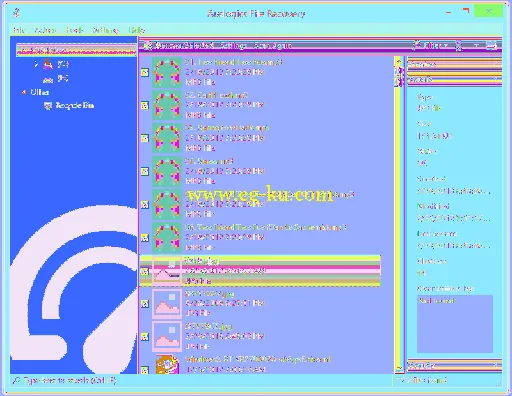The image size is (512, 396).
Task: Select the C: drive icon in the tree
Action: [x=48, y=64]
